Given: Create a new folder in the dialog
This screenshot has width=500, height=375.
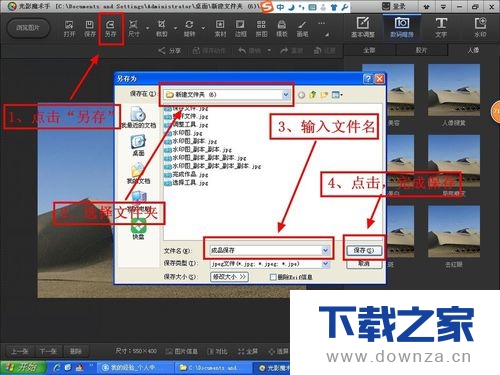Looking at the screenshot, I should click(x=324, y=95).
